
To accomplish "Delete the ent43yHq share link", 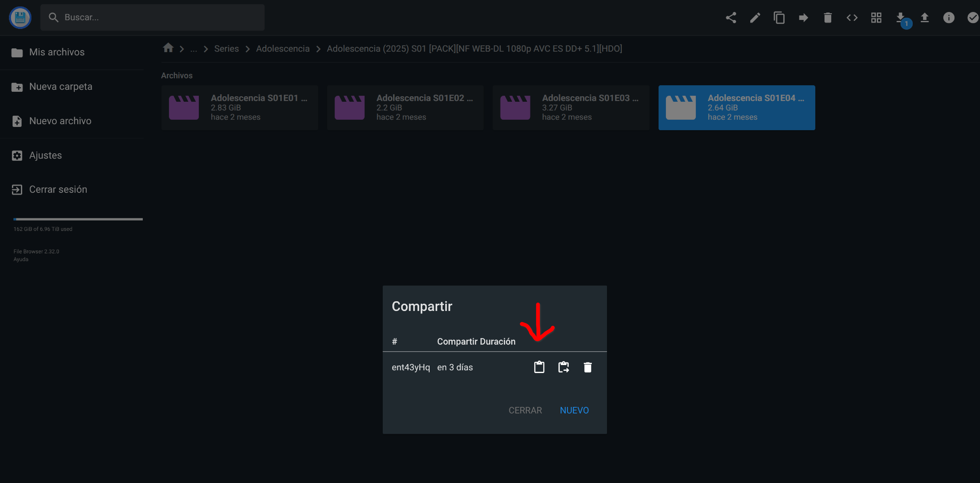I will click(587, 367).
